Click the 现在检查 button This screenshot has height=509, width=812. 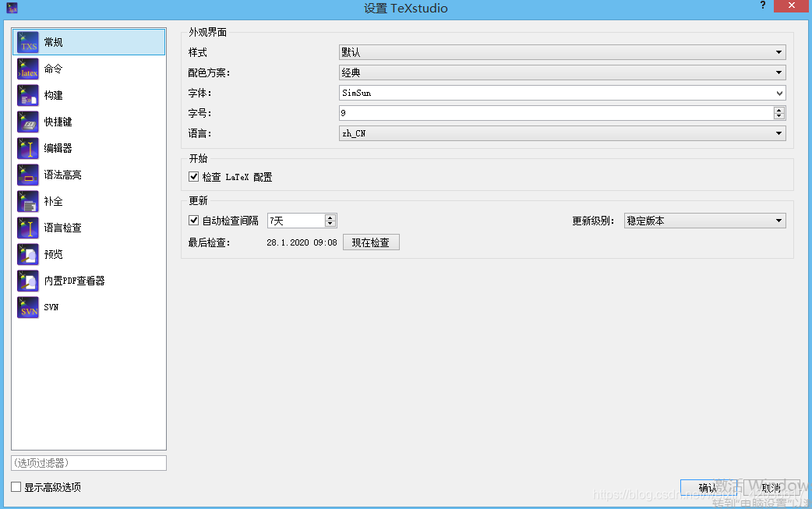(371, 242)
